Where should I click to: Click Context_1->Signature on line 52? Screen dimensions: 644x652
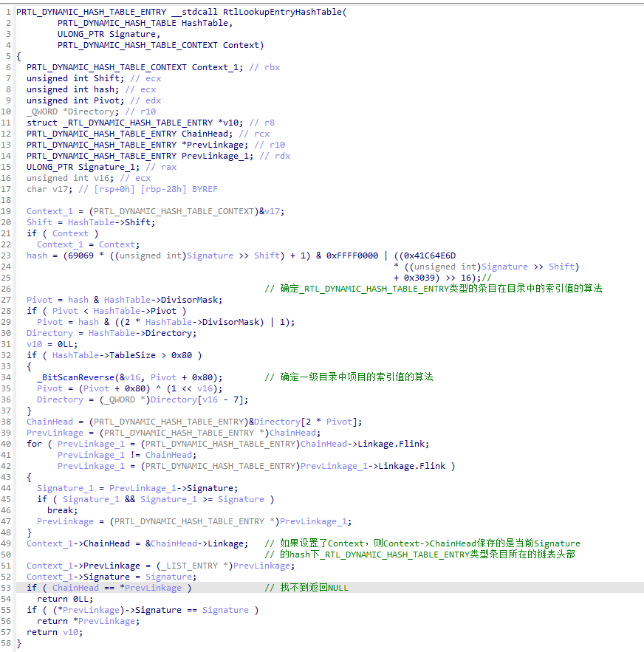78,577
